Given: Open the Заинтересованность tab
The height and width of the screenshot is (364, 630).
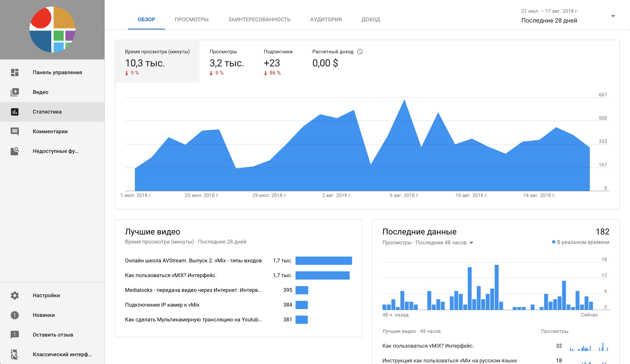Looking at the screenshot, I should click(259, 19).
